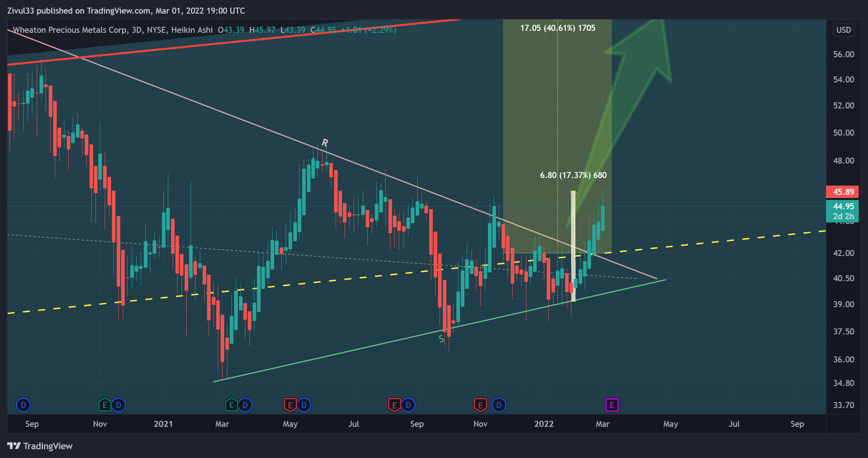868x458 pixels.
Task: Click 36.00 on the price axis
Action: 844,360
